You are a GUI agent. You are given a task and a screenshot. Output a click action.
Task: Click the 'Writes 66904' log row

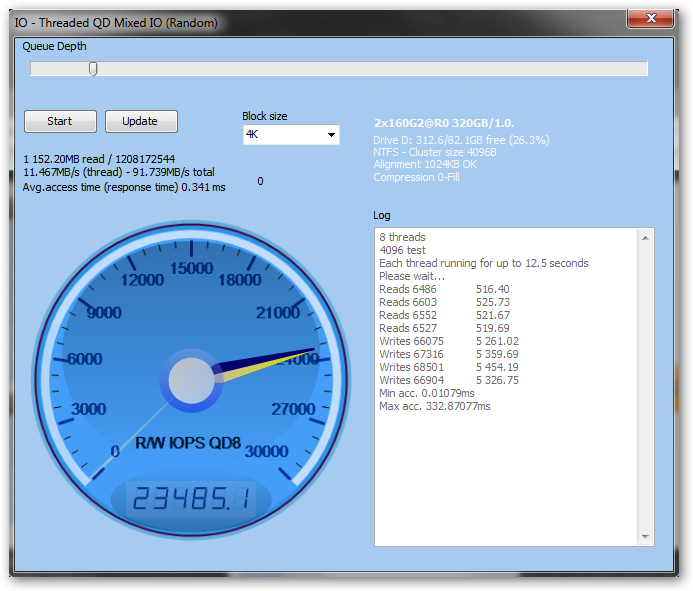point(449,380)
